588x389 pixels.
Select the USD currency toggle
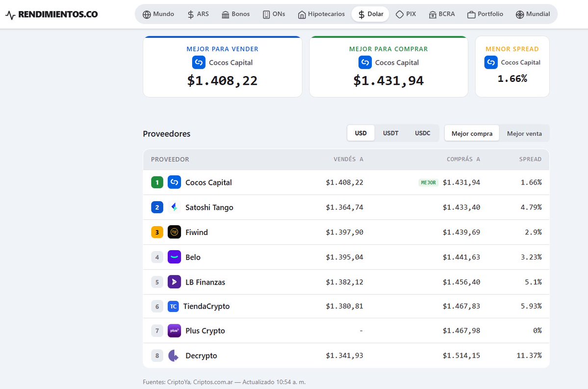tap(361, 133)
